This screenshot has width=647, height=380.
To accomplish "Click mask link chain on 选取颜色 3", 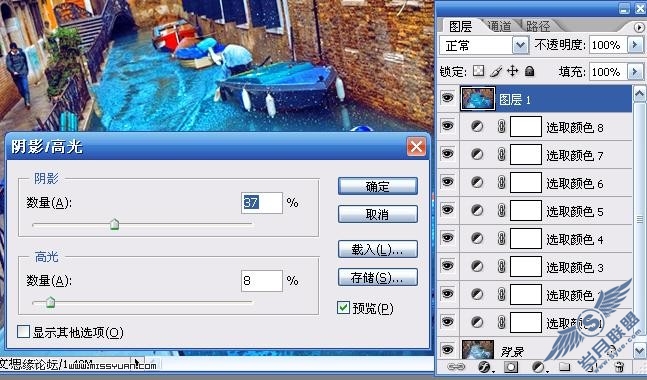I will pos(501,267).
